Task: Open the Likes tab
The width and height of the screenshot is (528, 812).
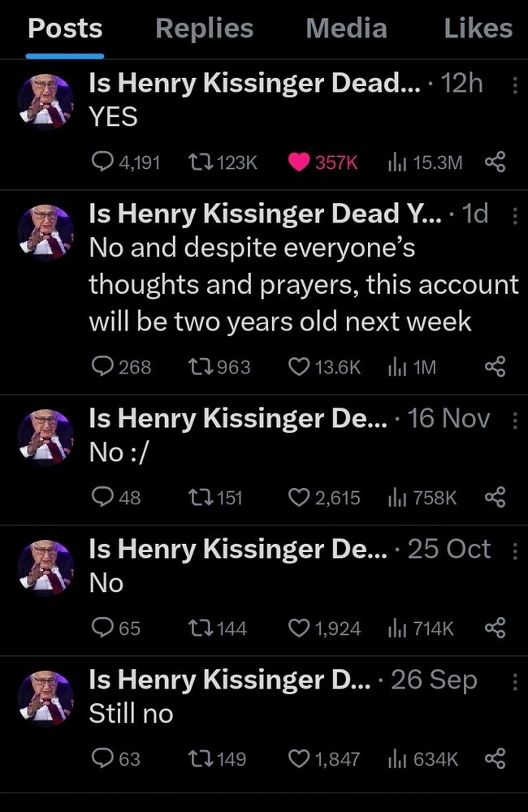Action: (478, 29)
